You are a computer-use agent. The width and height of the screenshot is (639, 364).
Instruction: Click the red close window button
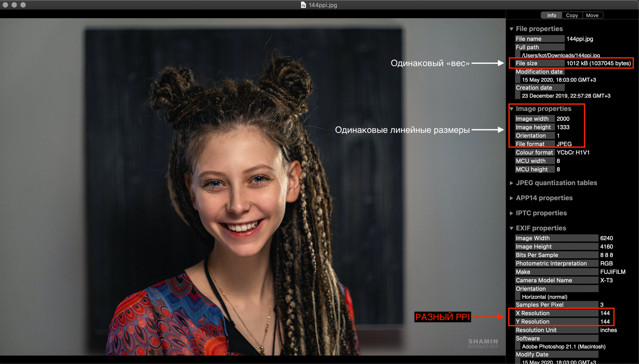click(x=5, y=5)
